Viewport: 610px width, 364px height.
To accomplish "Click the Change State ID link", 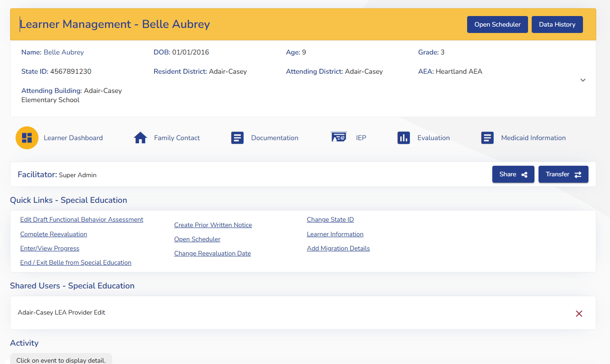I will pos(330,220).
